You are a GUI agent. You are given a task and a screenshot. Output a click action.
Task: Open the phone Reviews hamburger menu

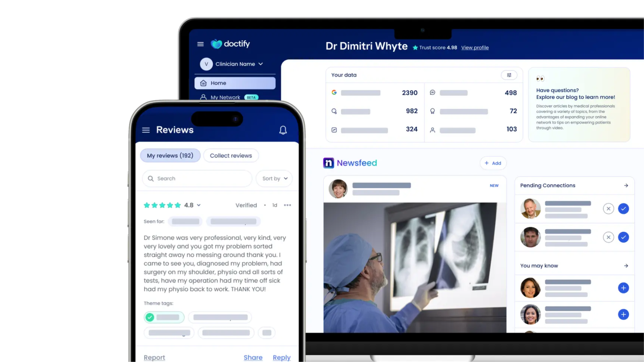point(146,130)
